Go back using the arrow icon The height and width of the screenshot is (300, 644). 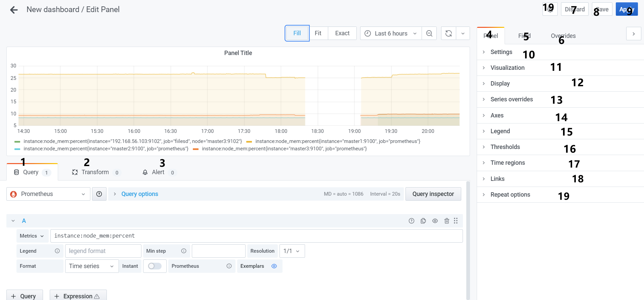point(14,10)
